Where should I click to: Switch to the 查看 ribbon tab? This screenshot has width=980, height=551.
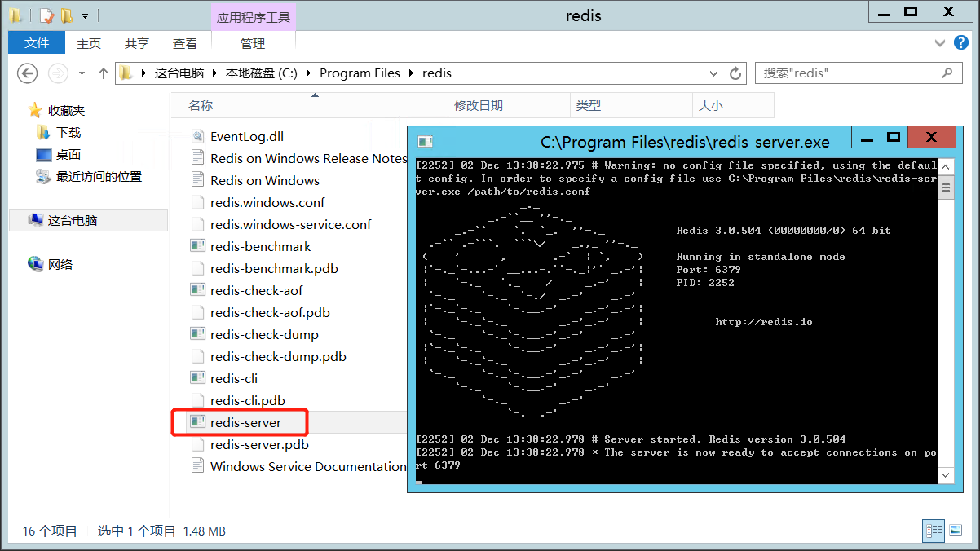pos(185,43)
